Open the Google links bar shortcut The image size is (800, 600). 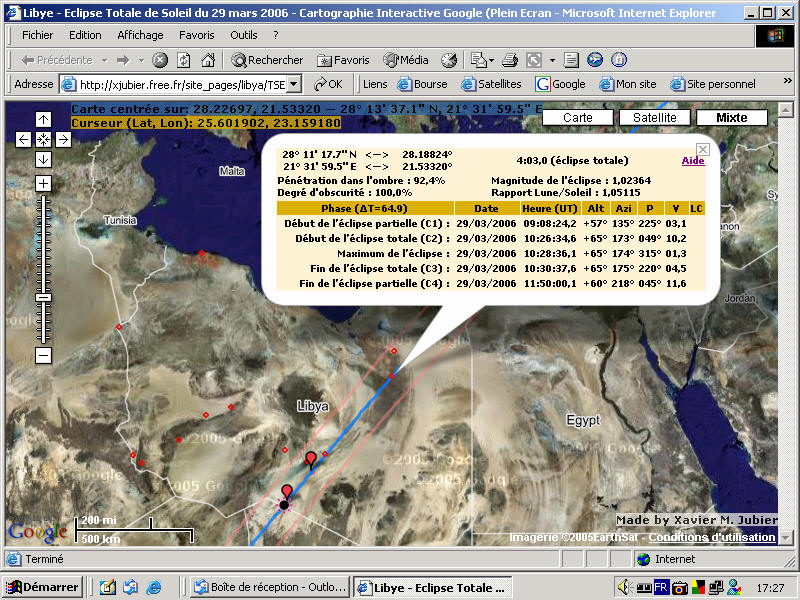click(x=560, y=84)
